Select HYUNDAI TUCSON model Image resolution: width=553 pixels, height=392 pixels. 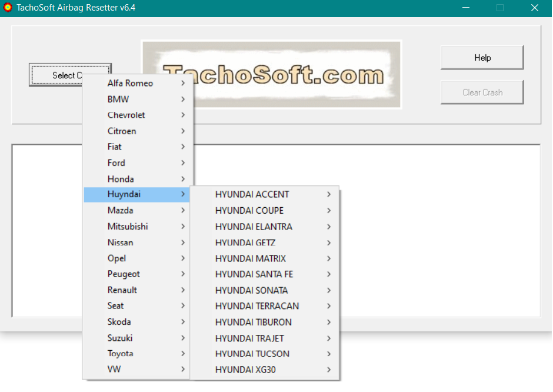(265, 354)
